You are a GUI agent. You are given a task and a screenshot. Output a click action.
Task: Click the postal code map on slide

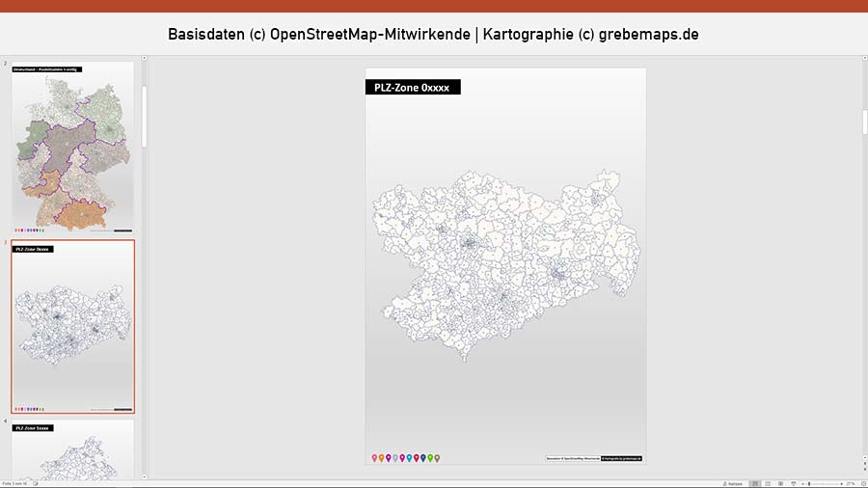click(x=506, y=264)
